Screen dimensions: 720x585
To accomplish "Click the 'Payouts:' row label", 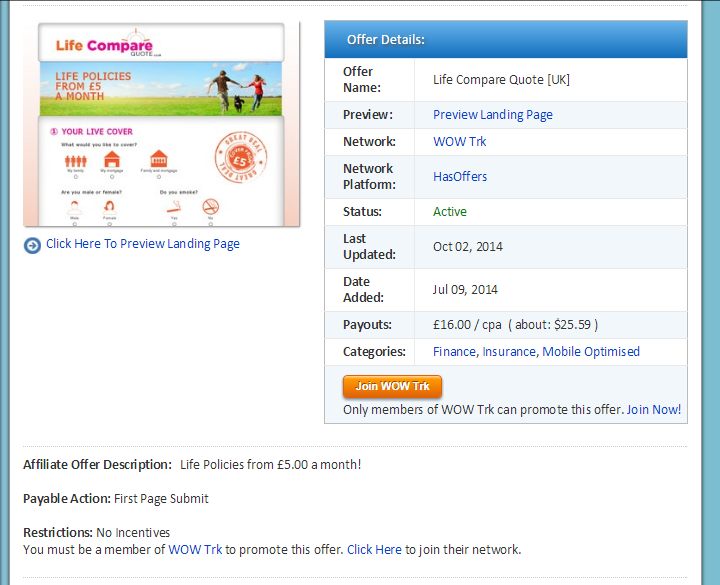I will pos(367,325).
